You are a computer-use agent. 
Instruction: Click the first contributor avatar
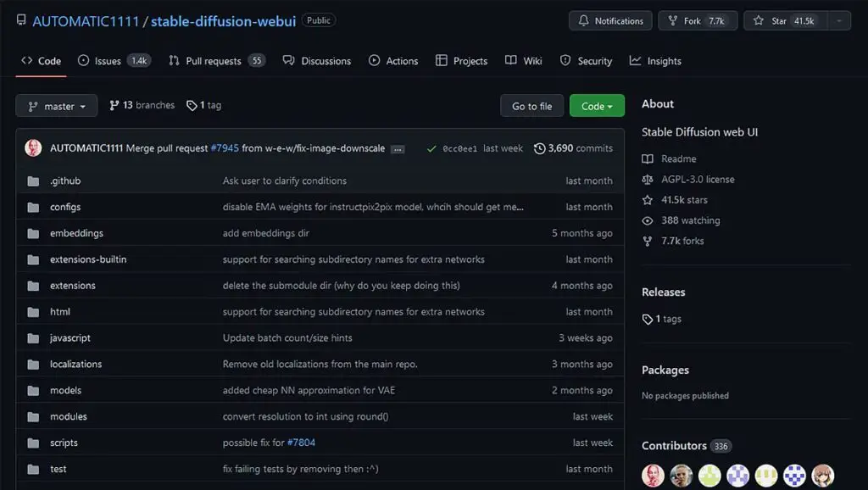654,476
